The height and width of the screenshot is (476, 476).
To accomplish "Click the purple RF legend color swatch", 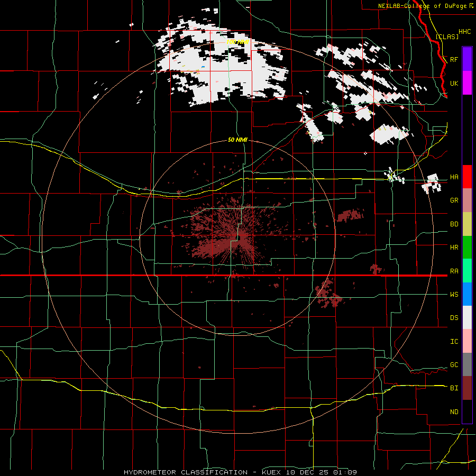I will [467, 59].
